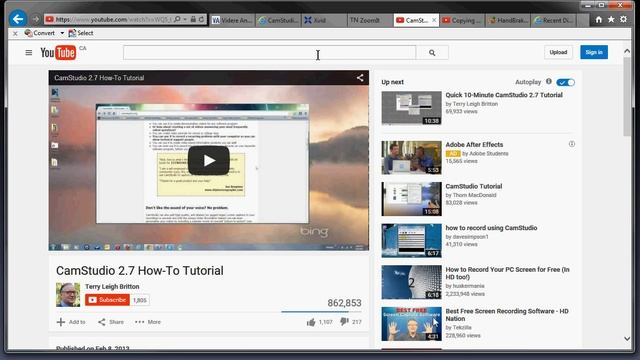The height and width of the screenshot is (360, 640).
Task: Open the More options under the video
Action: [148, 322]
